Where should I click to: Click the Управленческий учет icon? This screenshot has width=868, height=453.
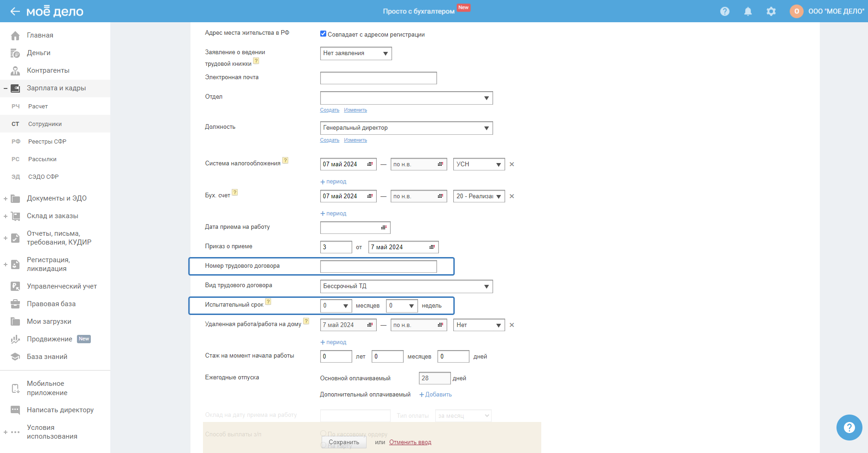(x=15, y=287)
